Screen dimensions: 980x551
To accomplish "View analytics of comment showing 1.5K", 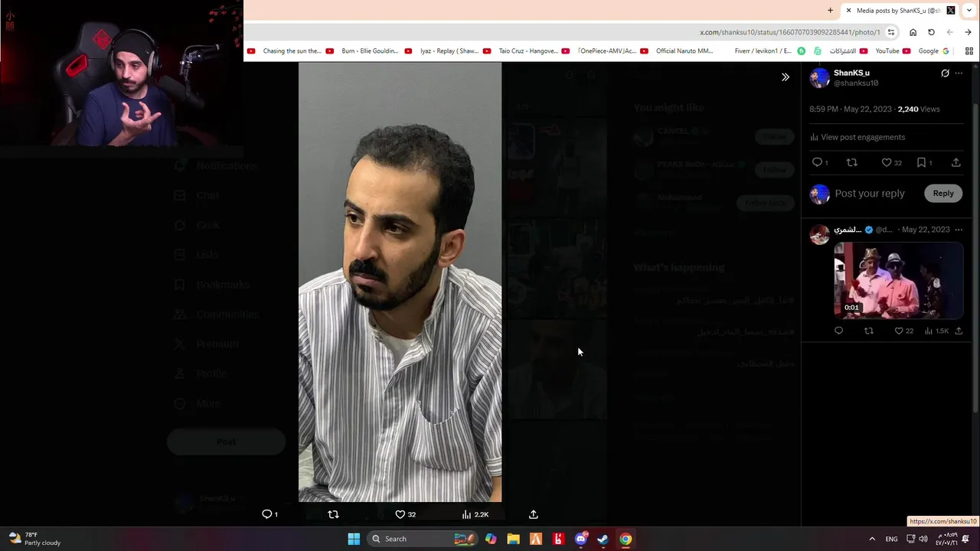I will 936,331.
